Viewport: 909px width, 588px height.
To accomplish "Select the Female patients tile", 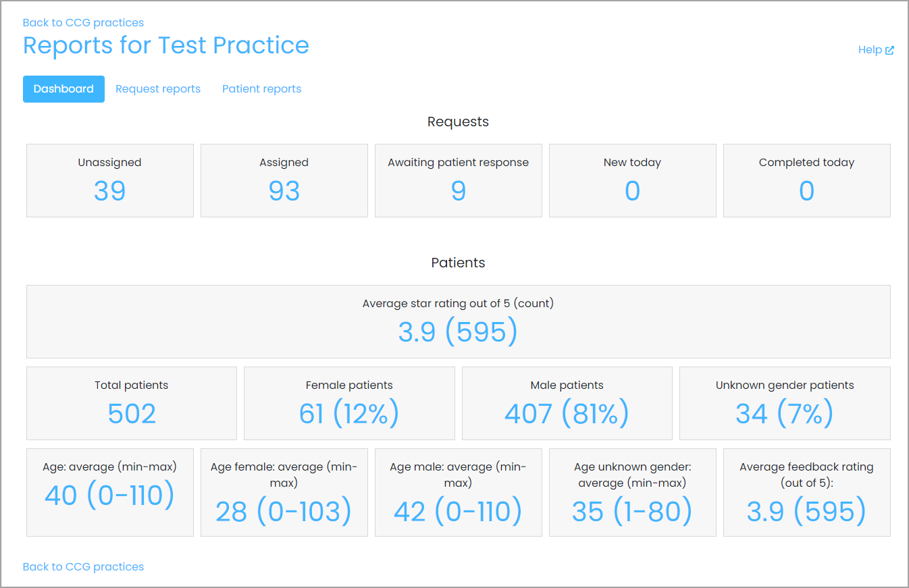I will [x=349, y=403].
